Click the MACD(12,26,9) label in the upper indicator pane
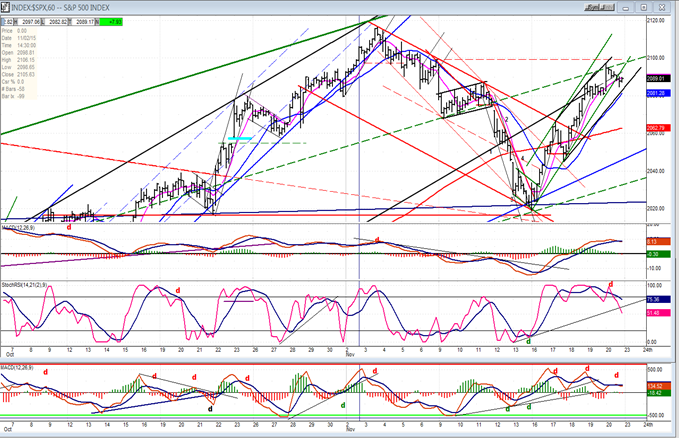The height and width of the screenshot is (438, 679). [18, 227]
